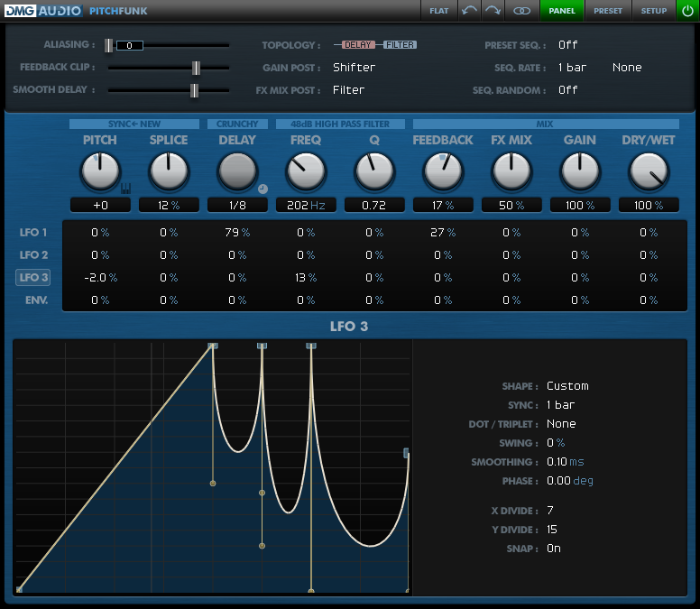Select the LFO 3 row button
Viewport: 700px width, 609px height.
[x=34, y=277]
